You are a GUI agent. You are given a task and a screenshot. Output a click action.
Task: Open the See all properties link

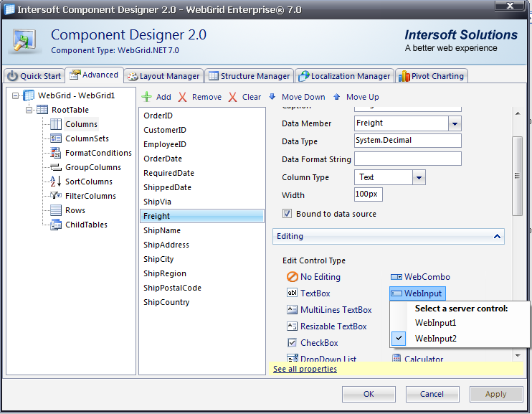pyautogui.click(x=305, y=369)
